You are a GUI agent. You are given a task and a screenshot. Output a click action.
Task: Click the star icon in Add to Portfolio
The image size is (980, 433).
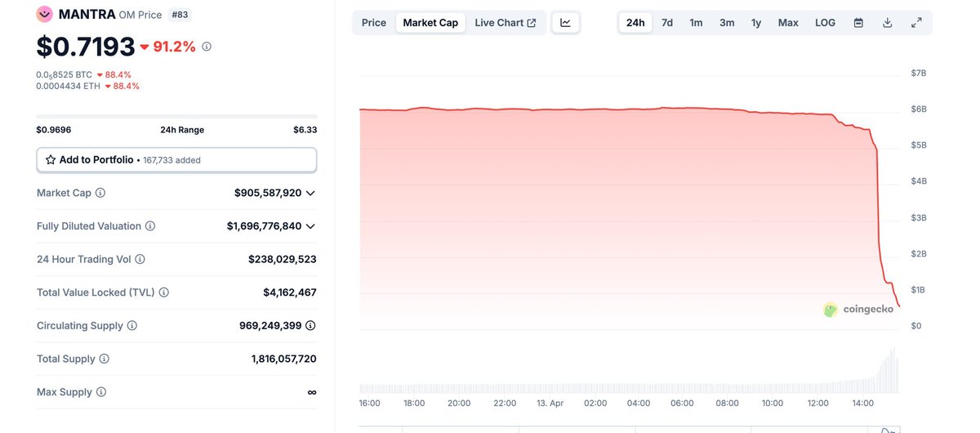pyautogui.click(x=51, y=160)
